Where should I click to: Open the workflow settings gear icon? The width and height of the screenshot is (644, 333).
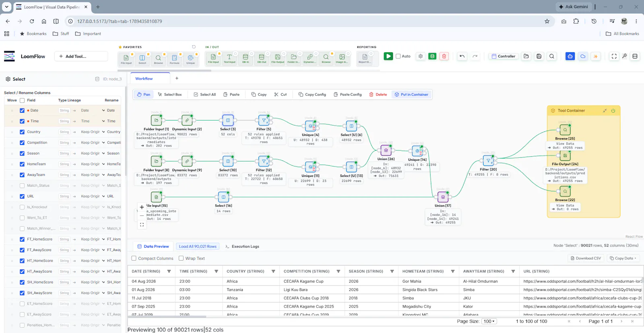(421, 56)
